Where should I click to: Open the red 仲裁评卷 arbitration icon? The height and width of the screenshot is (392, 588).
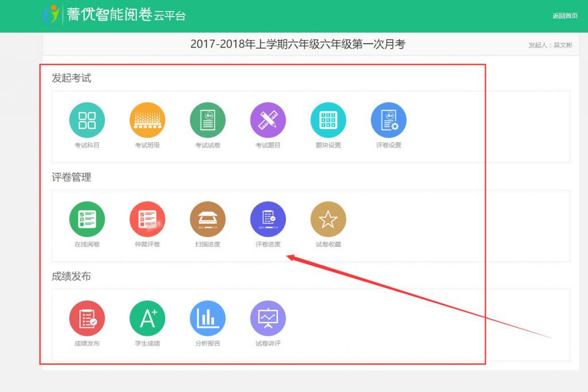[147, 219]
